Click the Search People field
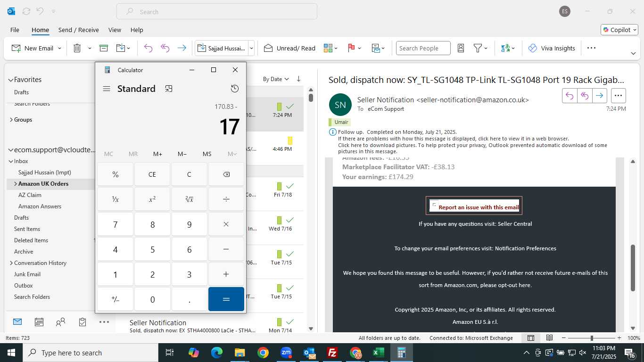Image resolution: width=644 pixels, height=362 pixels. [x=423, y=48]
